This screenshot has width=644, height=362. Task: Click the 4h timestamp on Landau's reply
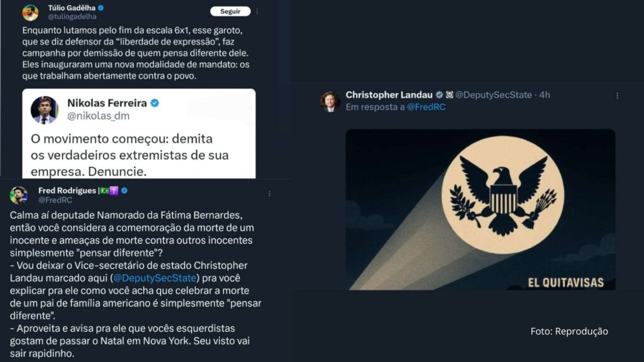545,95
